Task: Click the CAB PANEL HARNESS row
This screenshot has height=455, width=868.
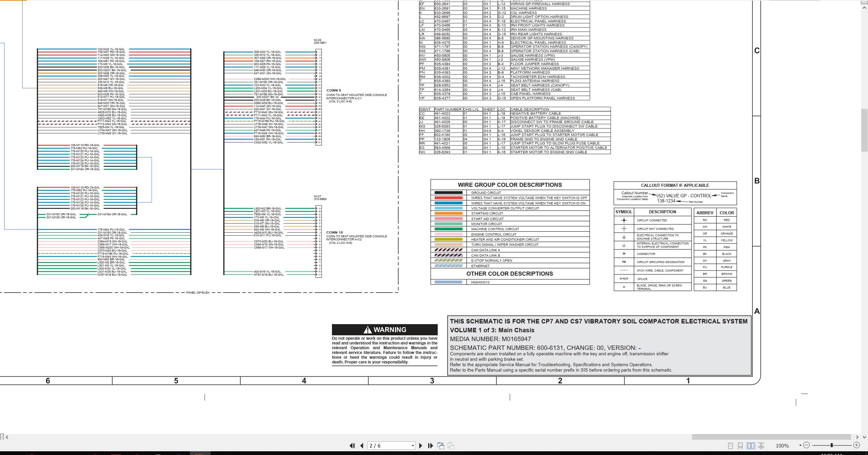Action: [505, 94]
